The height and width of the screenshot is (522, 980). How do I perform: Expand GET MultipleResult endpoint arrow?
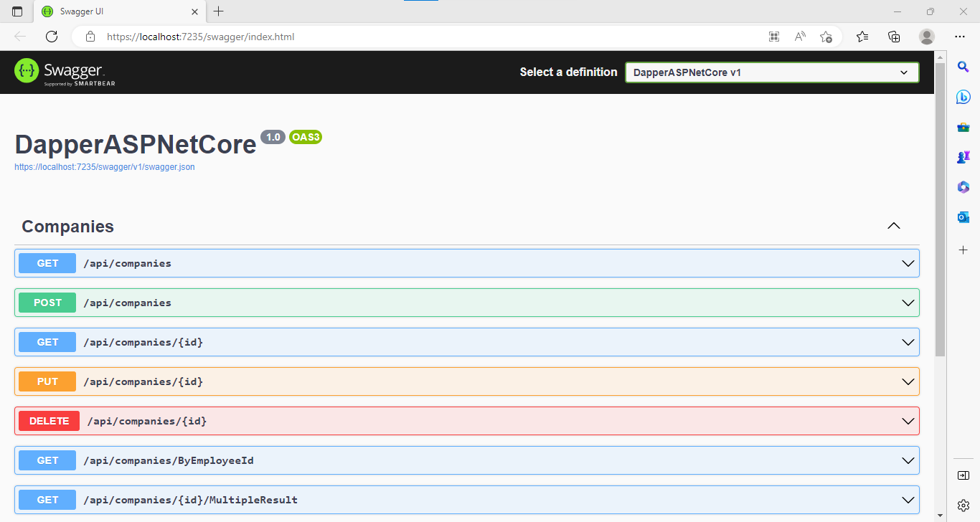point(908,500)
